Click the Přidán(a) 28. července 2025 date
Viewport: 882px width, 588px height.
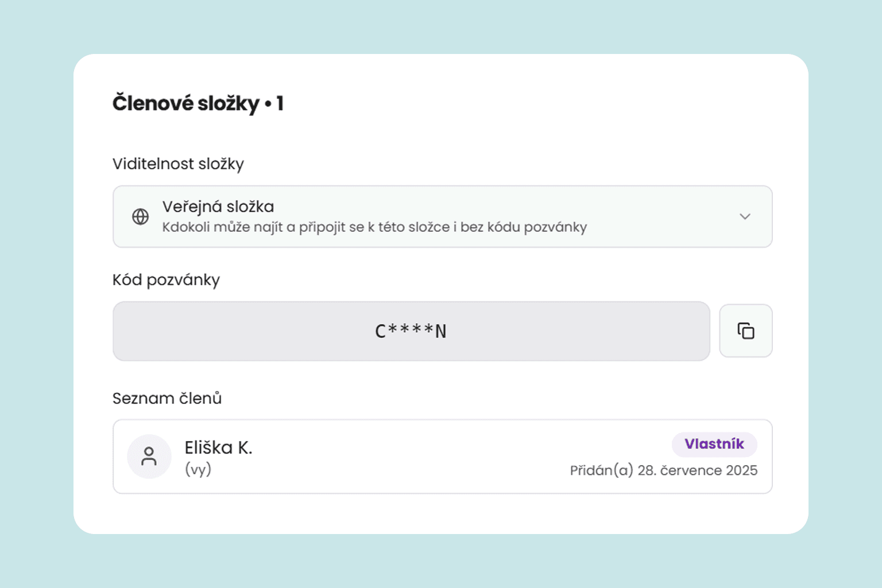663,470
